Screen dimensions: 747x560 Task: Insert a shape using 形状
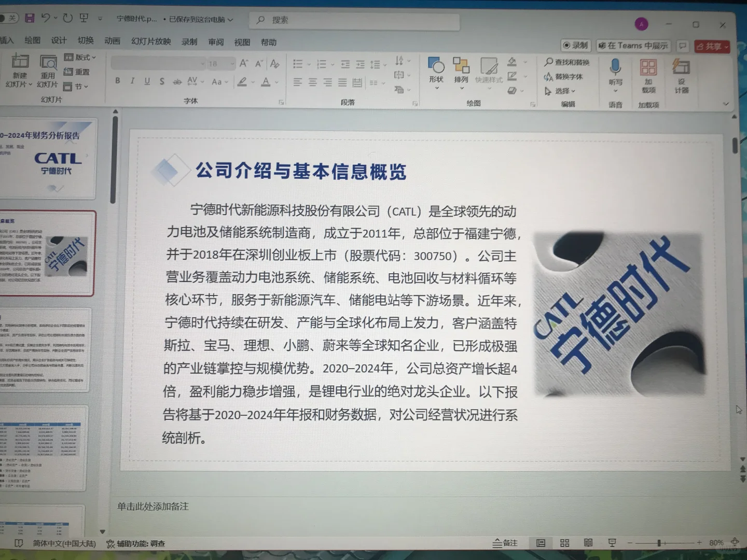[x=436, y=73]
